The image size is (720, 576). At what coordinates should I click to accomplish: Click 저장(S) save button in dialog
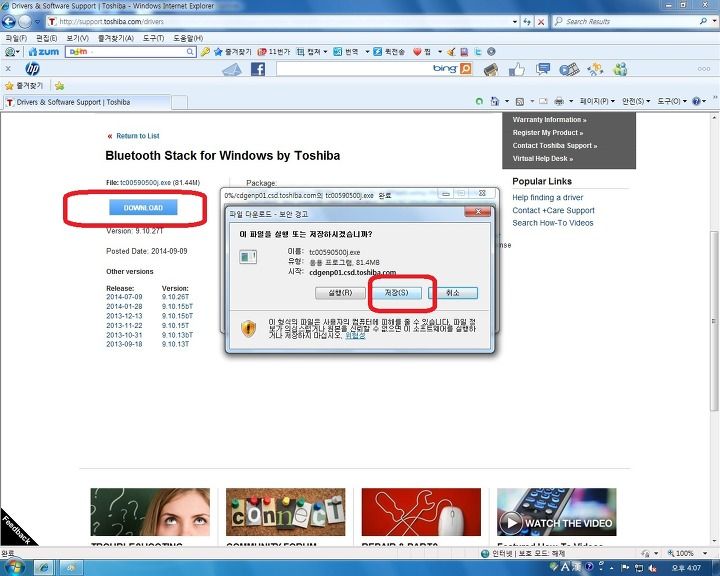[396, 293]
